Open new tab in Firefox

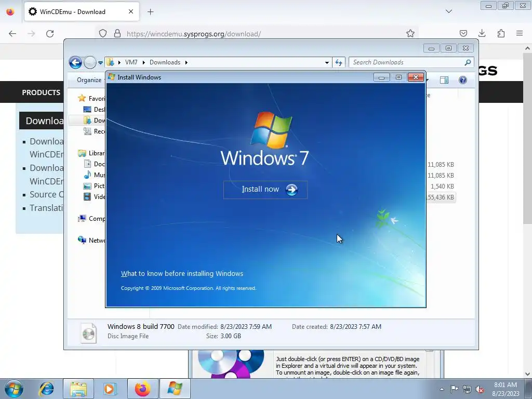tap(150, 12)
